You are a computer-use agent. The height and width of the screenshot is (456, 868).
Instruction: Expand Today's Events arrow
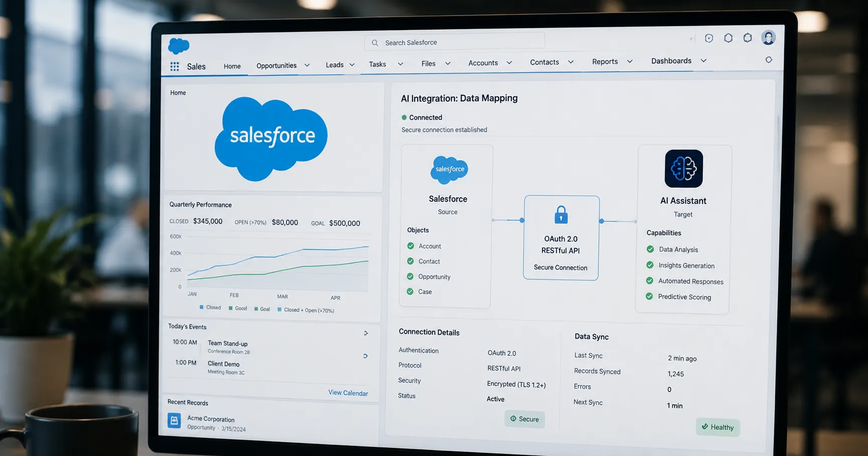[366, 333]
